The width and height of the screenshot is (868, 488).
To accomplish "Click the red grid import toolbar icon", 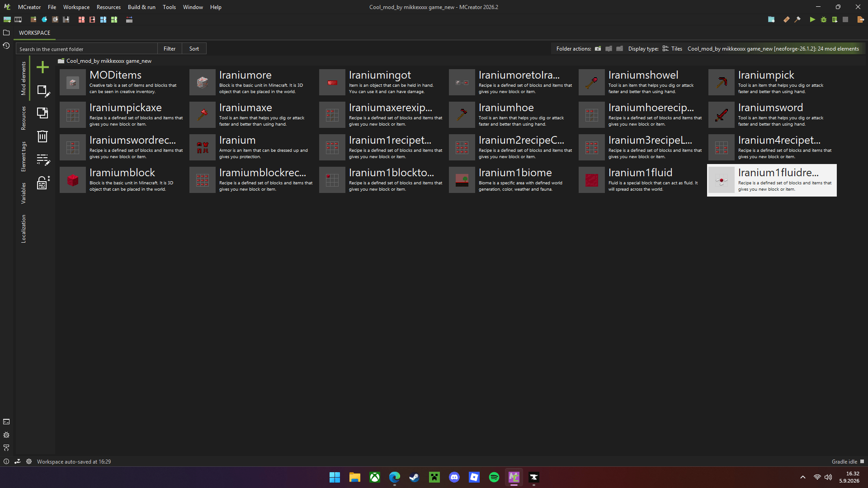I will click(x=81, y=19).
